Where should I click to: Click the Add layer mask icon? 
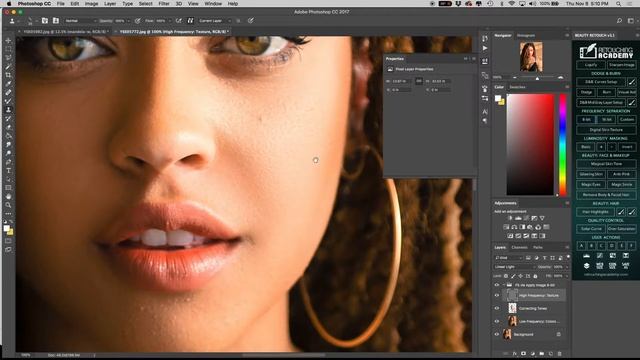click(523, 353)
